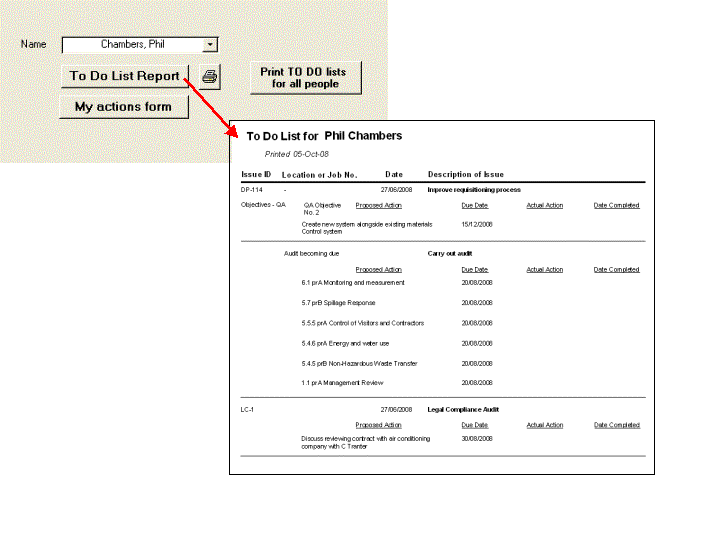The image size is (720, 540).
Task: Select the 5.7 prB Spillage Response action
Action: point(338,303)
